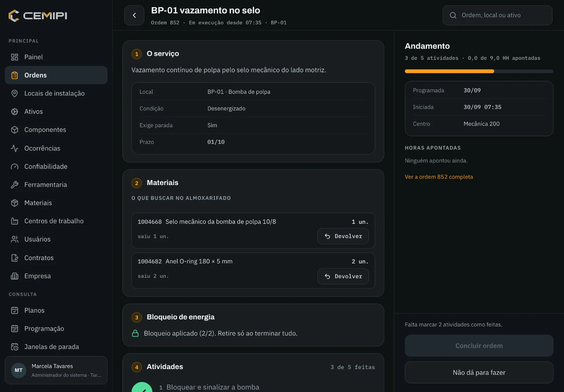Viewport: 564px width, 392px height.
Task: Click the Materiais package icon
Action: (x=14, y=203)
